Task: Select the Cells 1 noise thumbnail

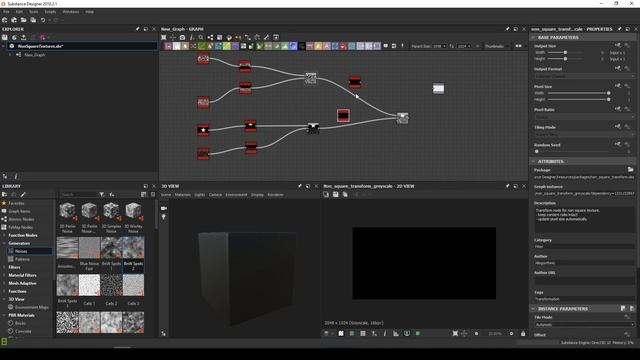Action: click(89, 285)
